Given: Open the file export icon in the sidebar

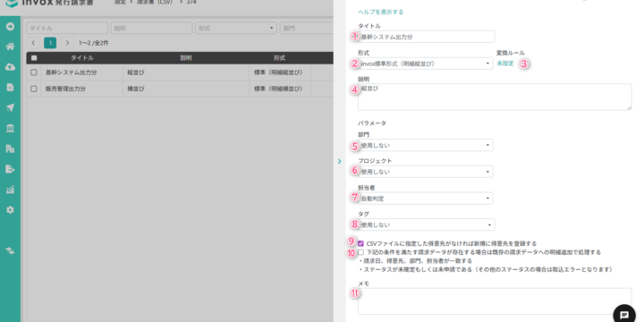Looking at the screenshot, I should pos(10,169).
